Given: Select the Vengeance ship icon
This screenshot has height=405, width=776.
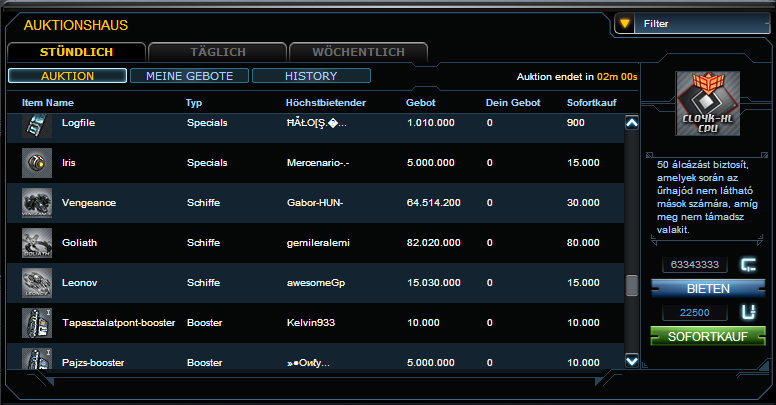Looking at the screenshot, I should coord(37,203).
